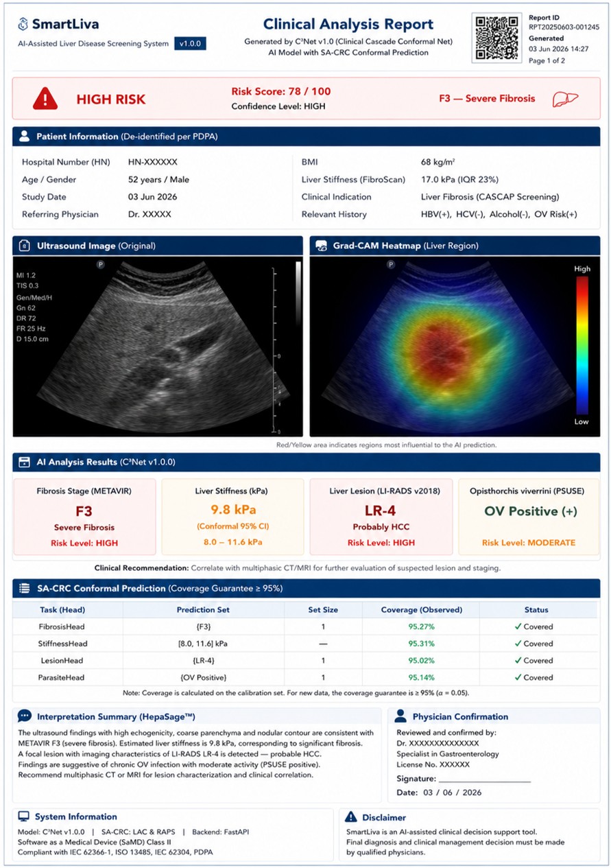The width and height of the screenshot is (611, 868).
Task: Click the Liver Lesion LR-4 result card
Action: tap(381, 517)
